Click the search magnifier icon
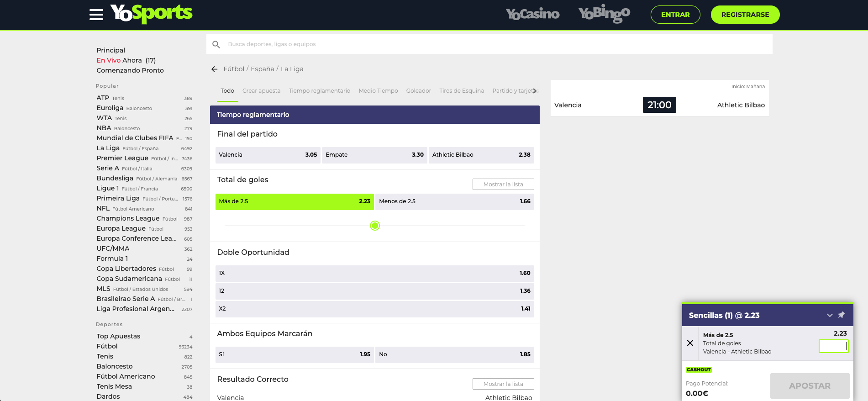868x401 pixels. (216, 44)
